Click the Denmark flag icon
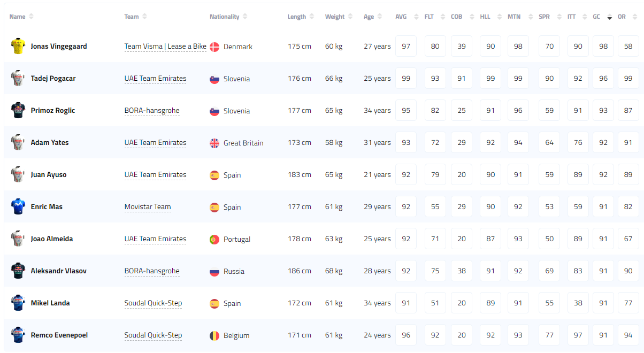The image size is (644, 353). click(214, 47)
